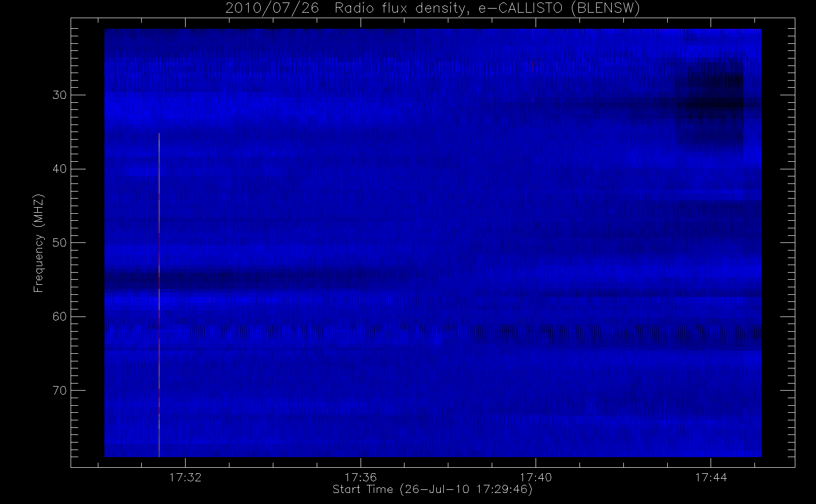Click the 'Start Time (26-Jul-10 17:29:46)' label
Viewport: 816px width, 504px height.
(x=433, y=489)
